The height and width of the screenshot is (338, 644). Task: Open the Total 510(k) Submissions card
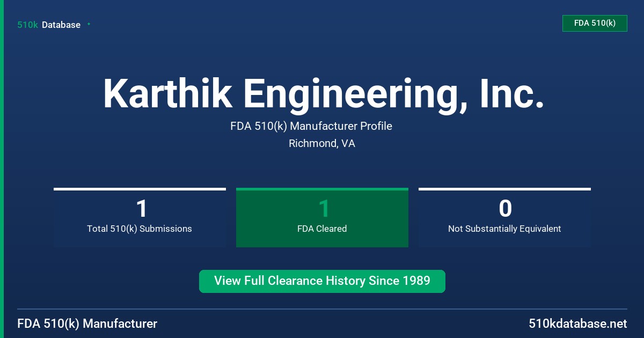140,217
